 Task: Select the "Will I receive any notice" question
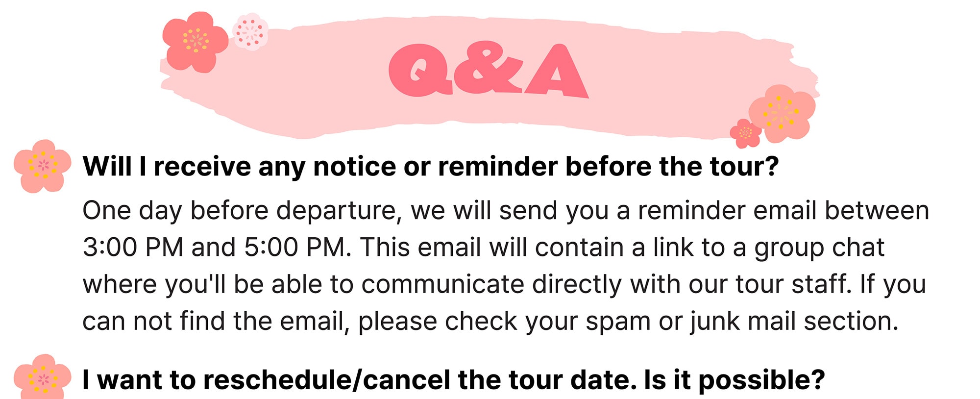click(x=430, y=167)
